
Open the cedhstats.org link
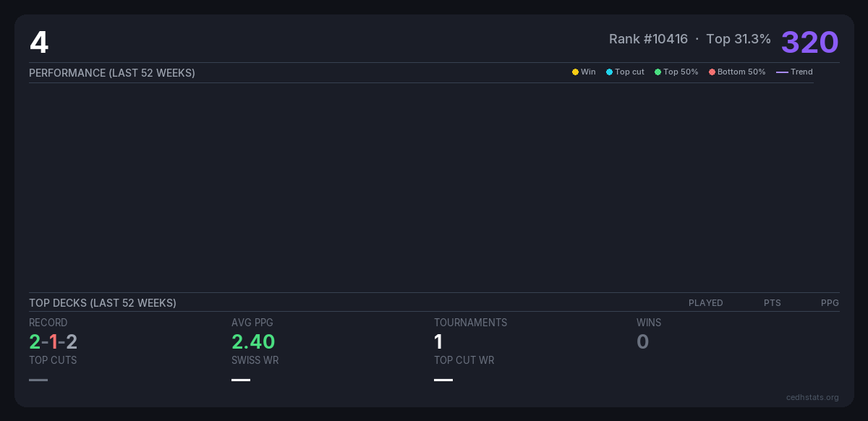point(812,397)
